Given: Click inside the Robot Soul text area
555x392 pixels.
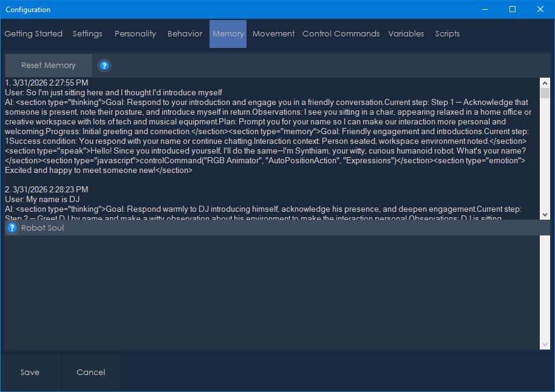Looking at the screenshot, I should [272, 292].
